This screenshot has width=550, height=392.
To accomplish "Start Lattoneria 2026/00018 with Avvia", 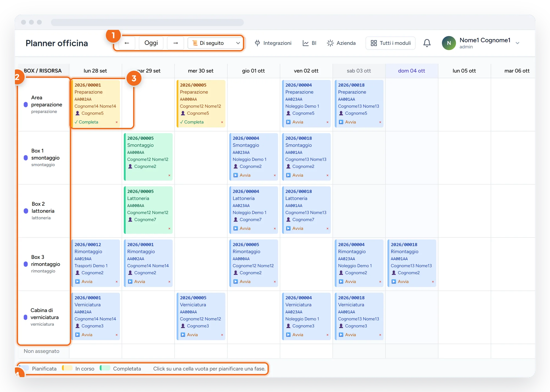I will tap(295, 229).
